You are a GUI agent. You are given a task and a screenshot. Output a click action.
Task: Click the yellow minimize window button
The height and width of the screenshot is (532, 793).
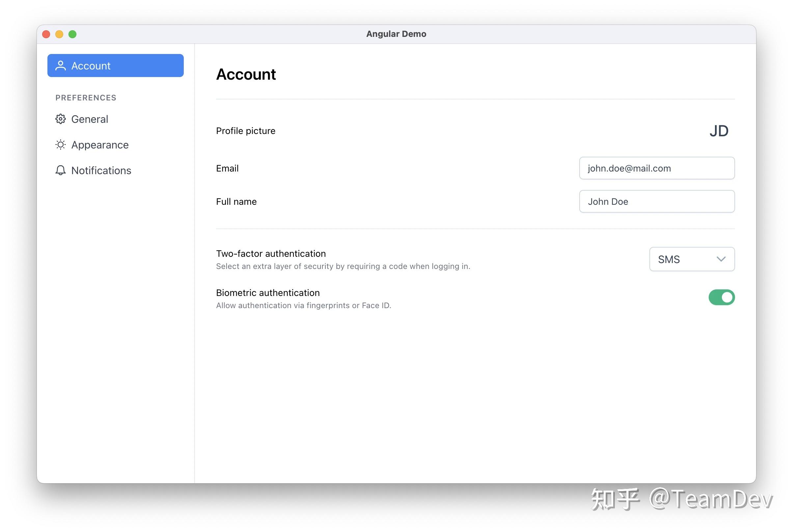tap(59, 34)
